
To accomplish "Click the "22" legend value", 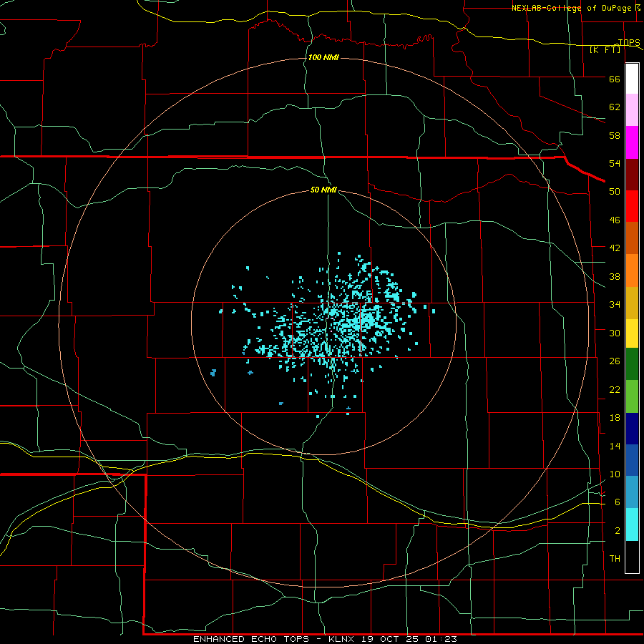I will (615, 389).
